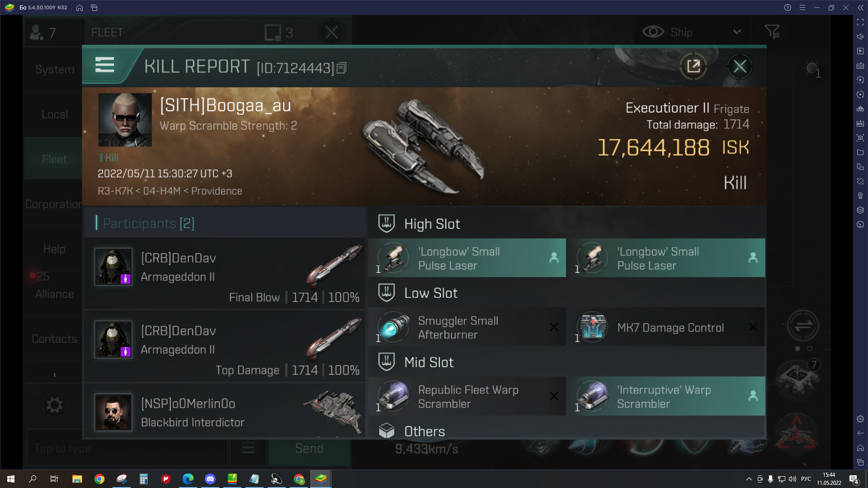
Task: Click the Others section shield icon
Action: click(387, 431)
